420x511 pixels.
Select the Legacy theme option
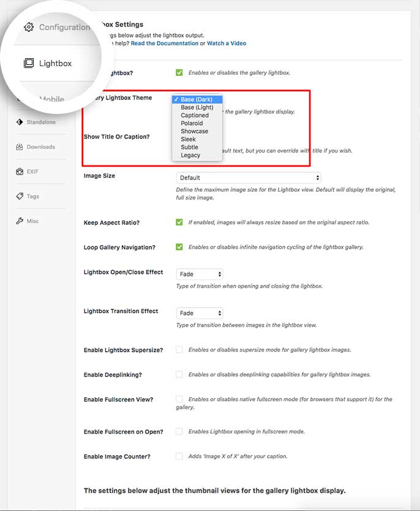click(190, 155)
